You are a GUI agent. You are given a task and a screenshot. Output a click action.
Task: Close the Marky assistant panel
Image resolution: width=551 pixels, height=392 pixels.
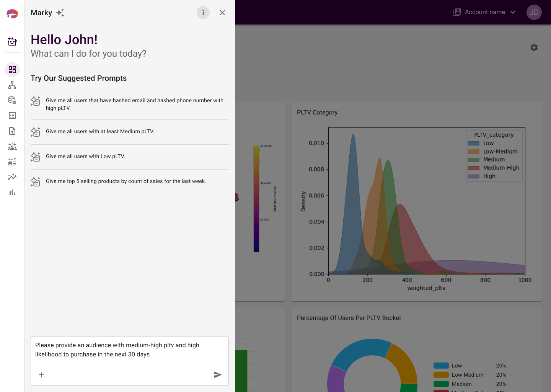click(222, 13)
